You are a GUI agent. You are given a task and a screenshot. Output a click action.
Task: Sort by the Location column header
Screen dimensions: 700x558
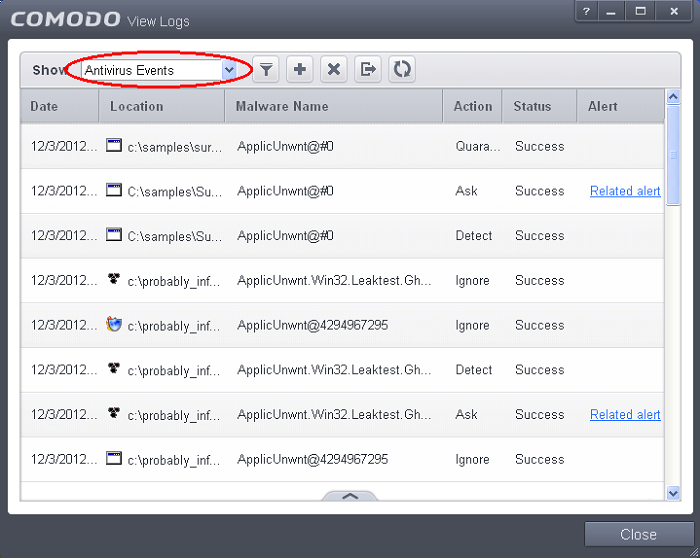162,106
